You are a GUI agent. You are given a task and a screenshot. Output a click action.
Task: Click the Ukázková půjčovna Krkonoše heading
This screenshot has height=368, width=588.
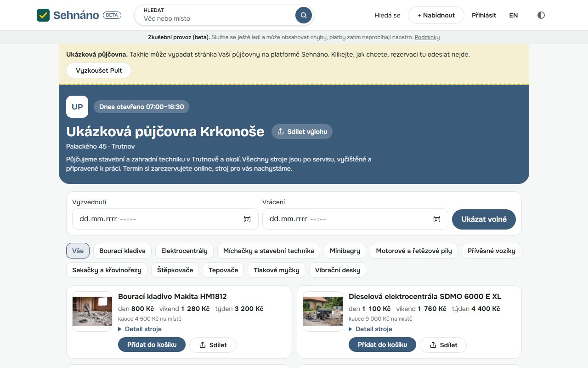pyautogui.click(x=165, y=132)
